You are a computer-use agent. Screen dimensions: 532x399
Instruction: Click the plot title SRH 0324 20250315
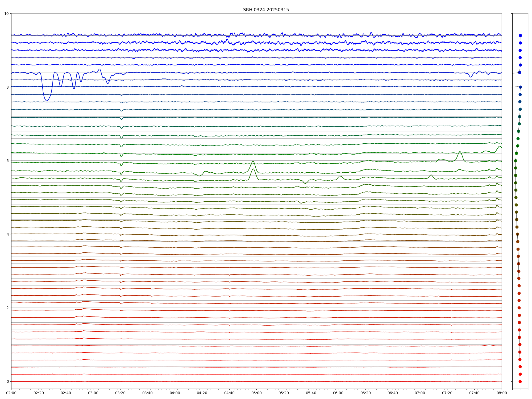tap(266, 10)
